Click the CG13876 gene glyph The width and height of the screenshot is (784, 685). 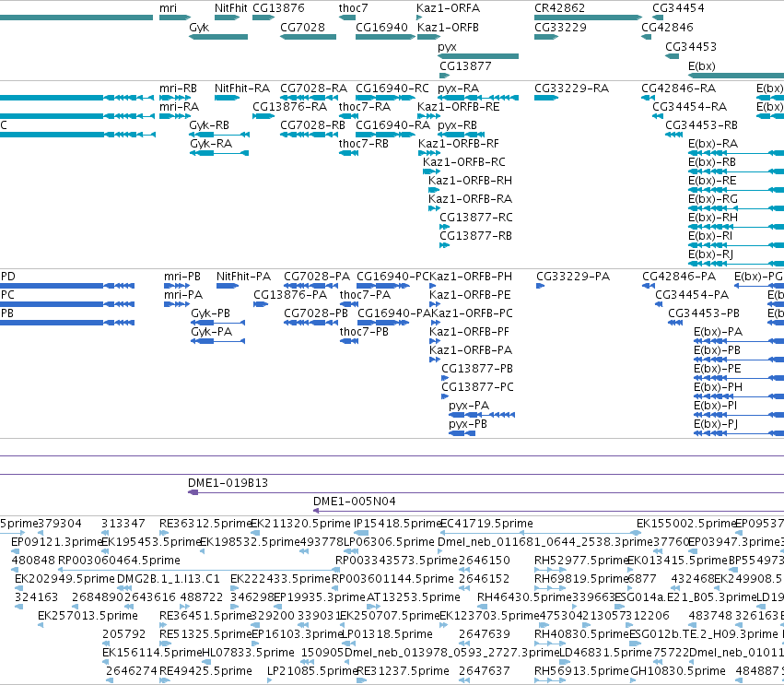[263, 18]
